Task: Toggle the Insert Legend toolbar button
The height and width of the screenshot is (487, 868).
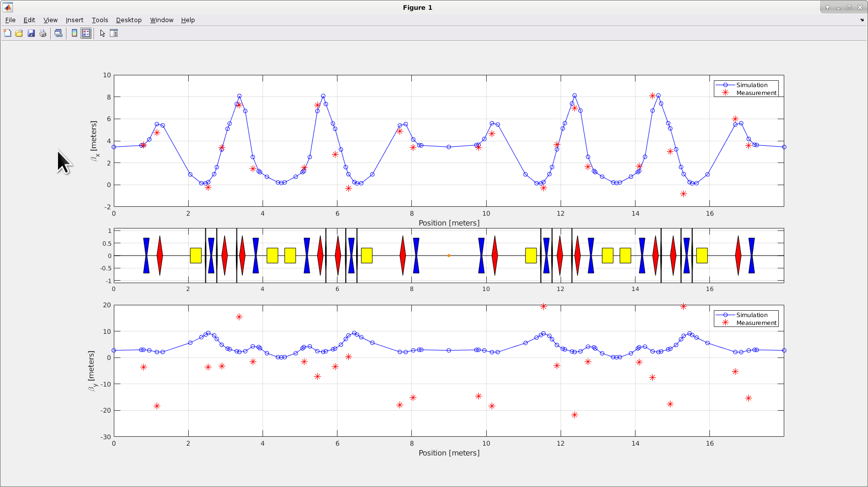Action: (86, 33)
